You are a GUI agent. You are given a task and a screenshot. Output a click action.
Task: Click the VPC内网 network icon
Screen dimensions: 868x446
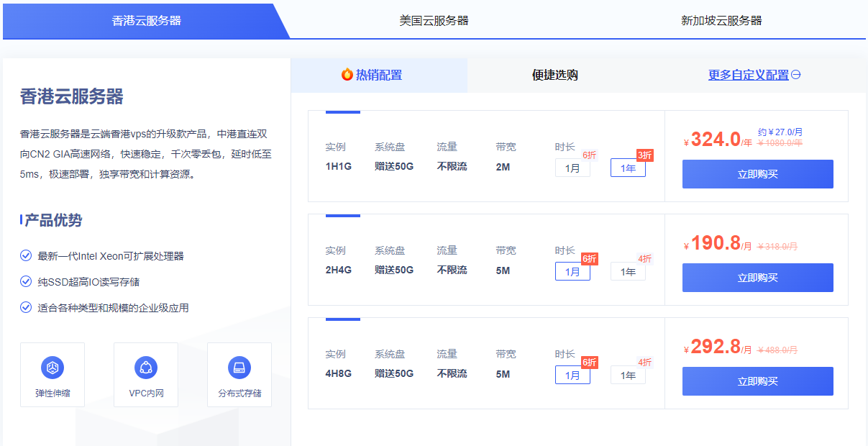(146, 368)
